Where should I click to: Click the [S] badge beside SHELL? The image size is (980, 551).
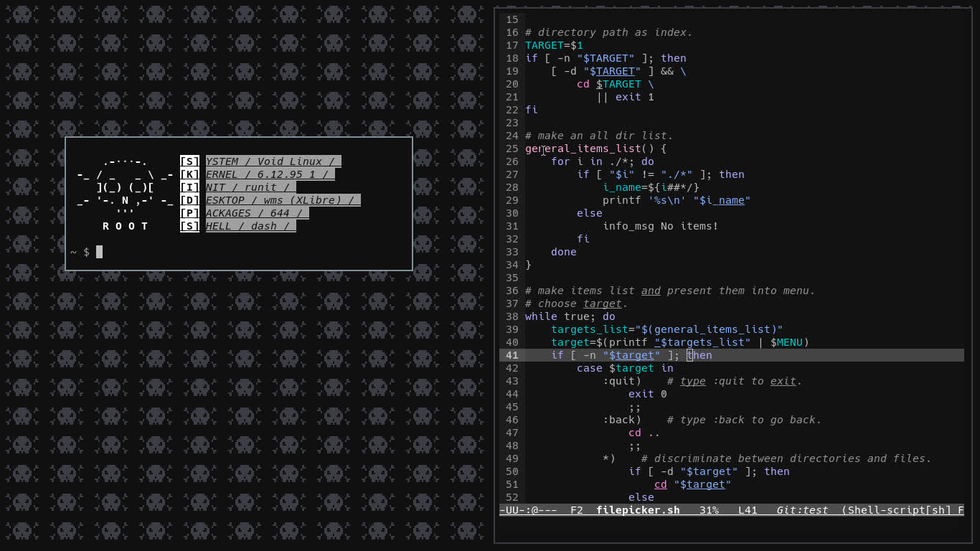pyautogui.click(x=189, y=226)
